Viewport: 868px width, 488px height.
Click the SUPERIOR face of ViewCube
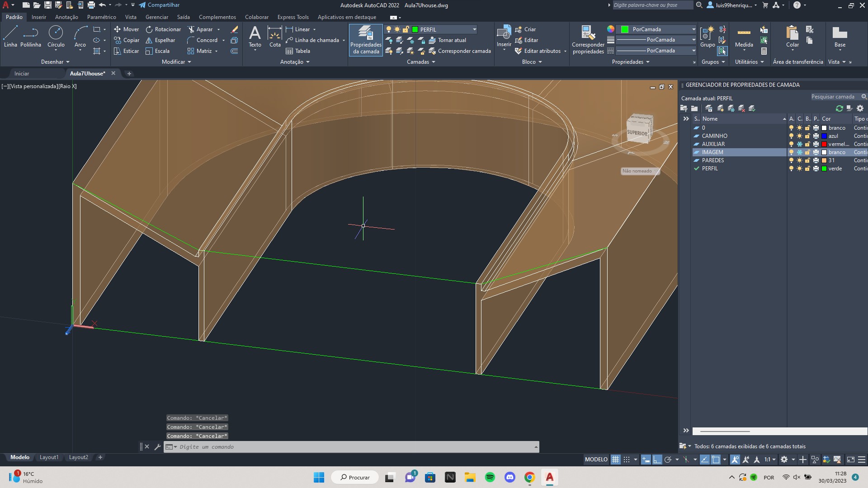(637, 132)
